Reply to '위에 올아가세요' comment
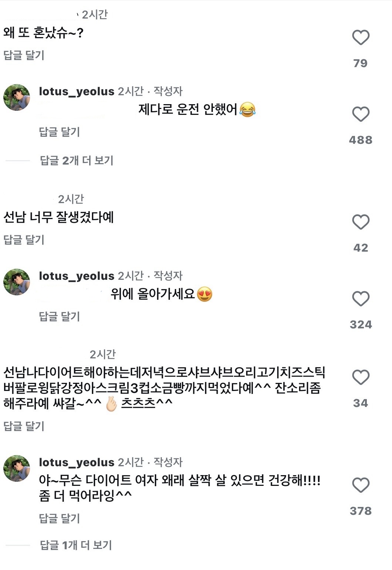The image size is (392, 570). pyautogui.click(x=59, y=317)
